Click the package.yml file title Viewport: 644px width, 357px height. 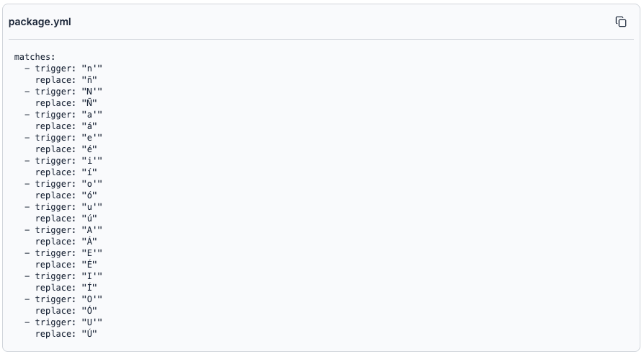(40, 22)
